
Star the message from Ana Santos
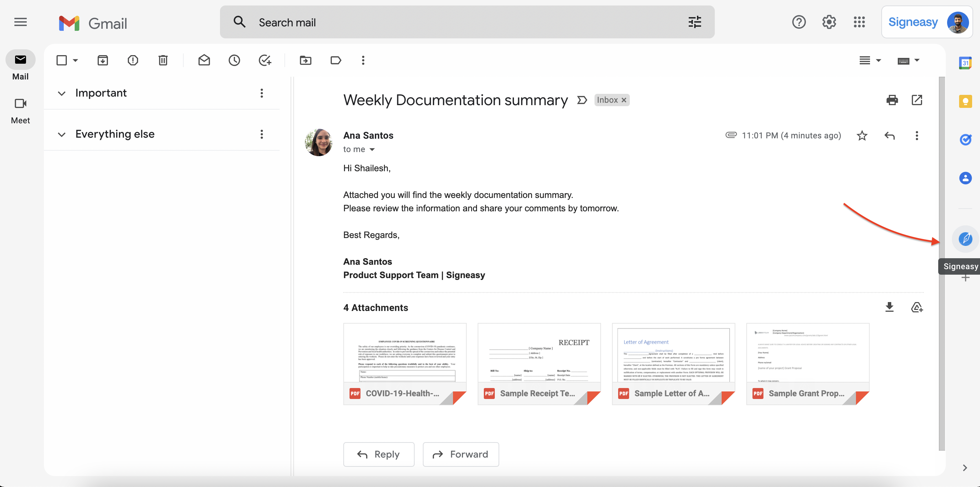pyautogui.click(x=862, y=135)
